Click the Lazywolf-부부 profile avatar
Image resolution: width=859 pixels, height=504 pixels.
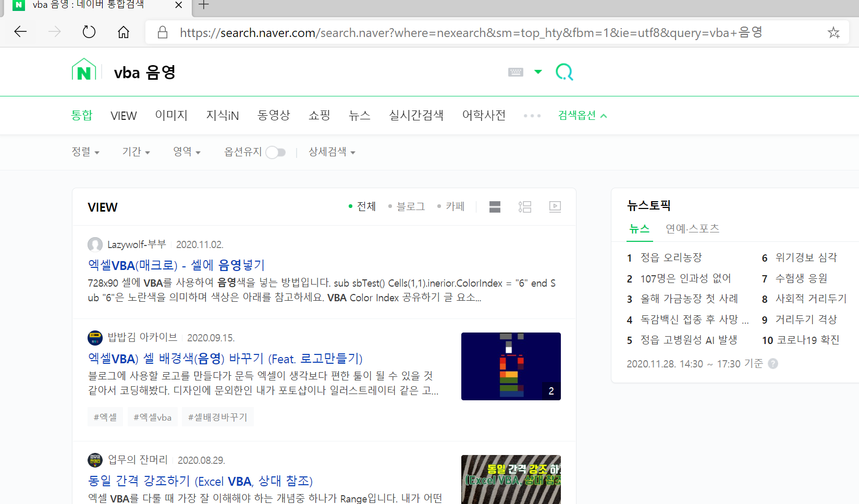(x=95, y=244)
